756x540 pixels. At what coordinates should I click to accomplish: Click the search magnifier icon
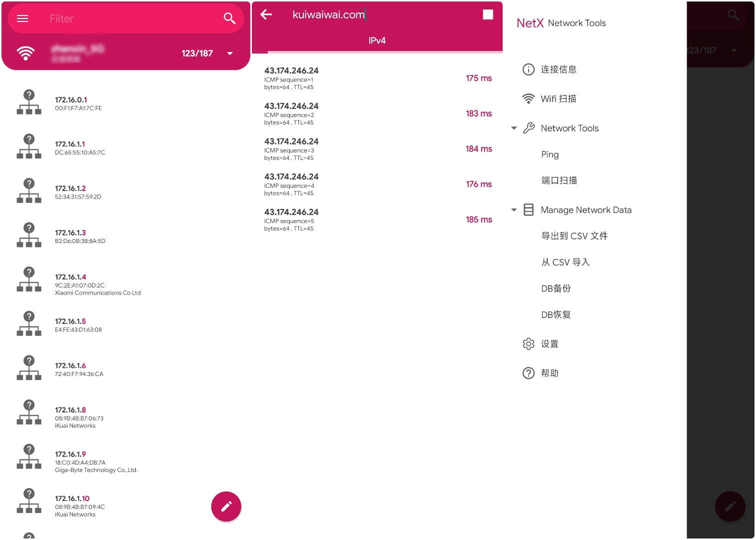[x=230, y=18]
